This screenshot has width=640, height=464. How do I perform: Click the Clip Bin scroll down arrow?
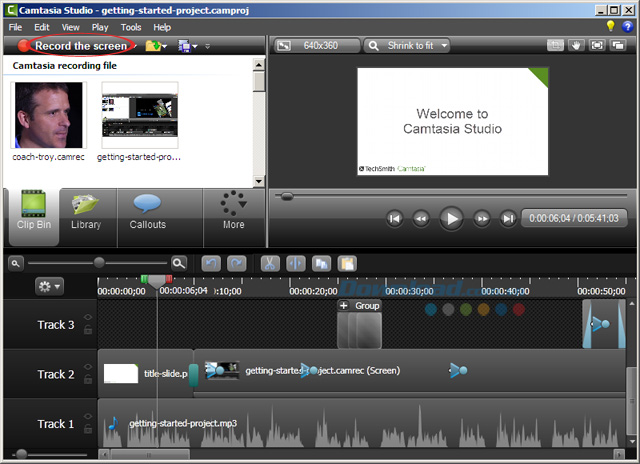(259, 181)
